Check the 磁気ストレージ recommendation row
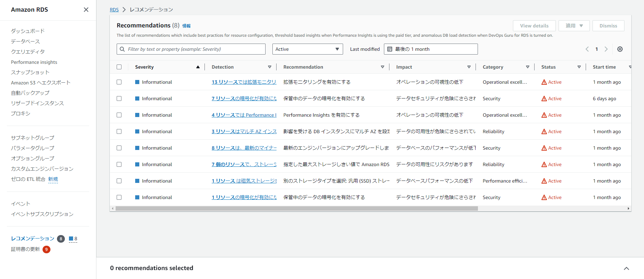This screenshot has width=644, height=279. pos(119,181)
